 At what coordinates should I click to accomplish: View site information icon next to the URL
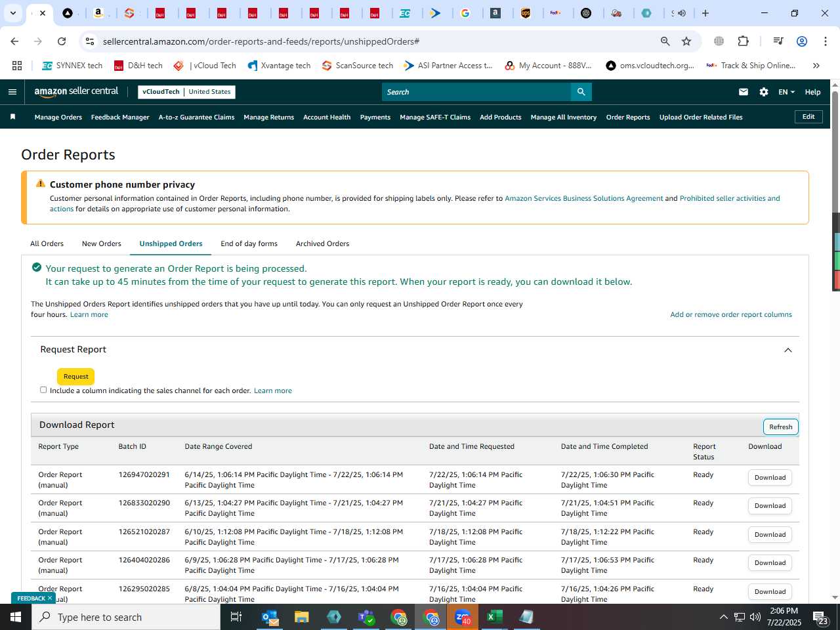[x=90, y=41]
